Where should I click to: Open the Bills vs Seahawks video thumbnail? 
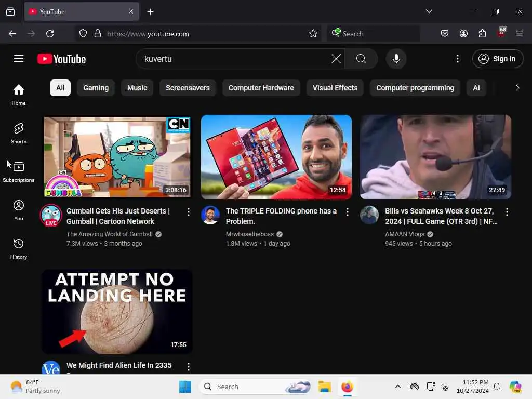click(x=435, y=157)
